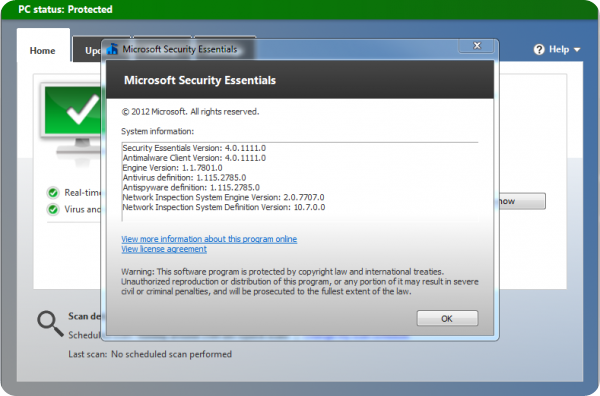Screen dimensions: 600x396
Task: Click the Virus and spyware definitions check icon
Action: [x=53, y=209]
